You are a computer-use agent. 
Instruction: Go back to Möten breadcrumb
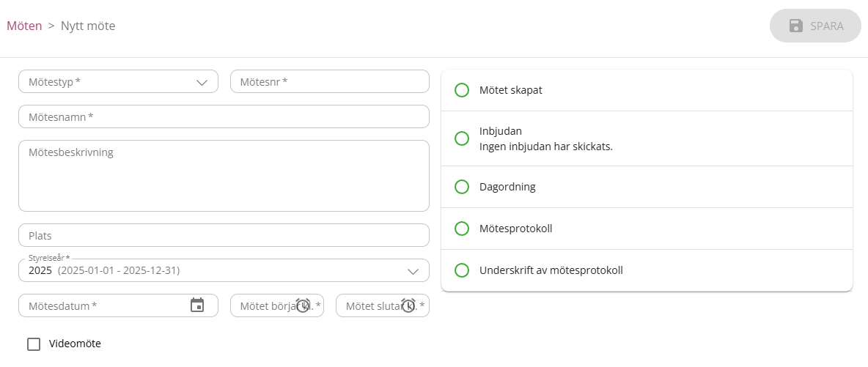point(24,26)
